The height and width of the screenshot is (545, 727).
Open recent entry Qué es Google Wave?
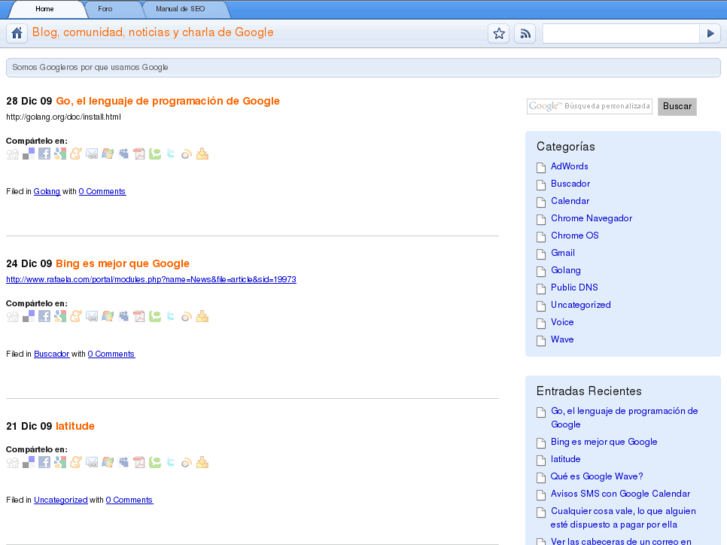[597, 476]
